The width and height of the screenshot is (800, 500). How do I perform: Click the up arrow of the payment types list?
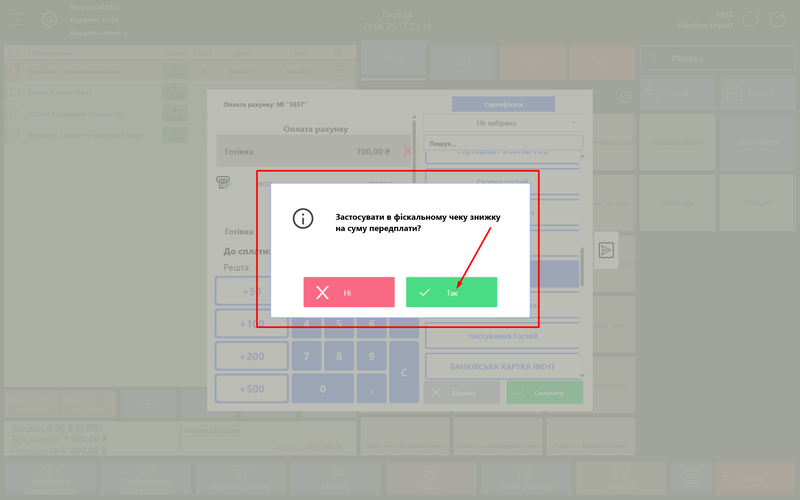pyautogui.click(x=582, y=156)
